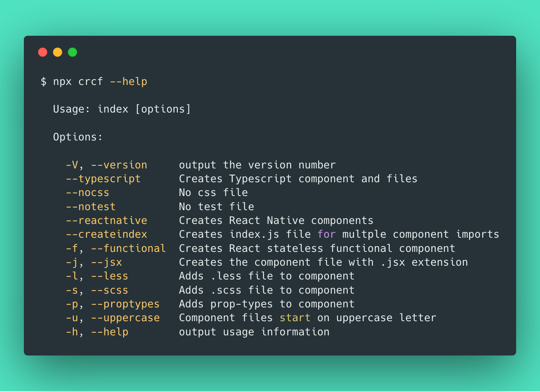Click the -V, --version option

[106, 165]
